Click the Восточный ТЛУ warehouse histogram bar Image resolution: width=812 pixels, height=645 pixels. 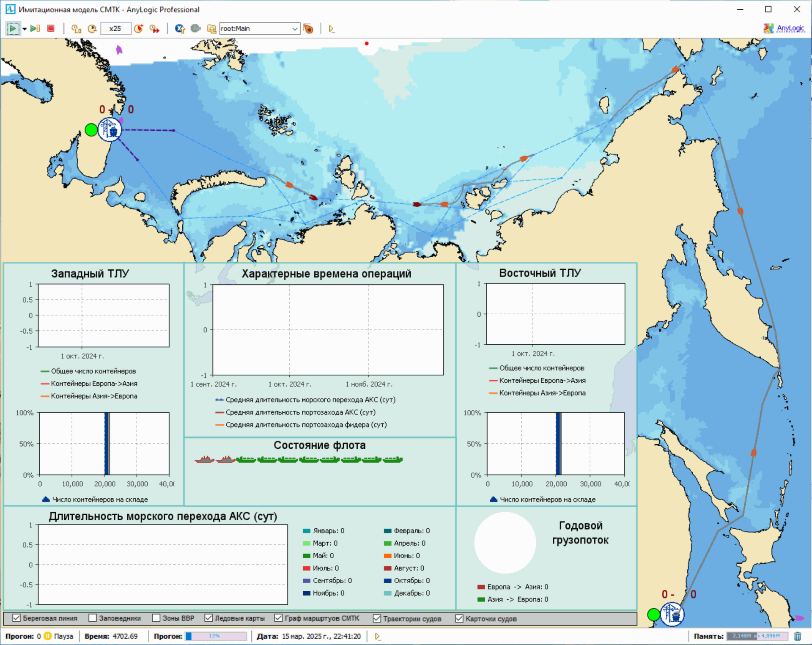point(558,444)
